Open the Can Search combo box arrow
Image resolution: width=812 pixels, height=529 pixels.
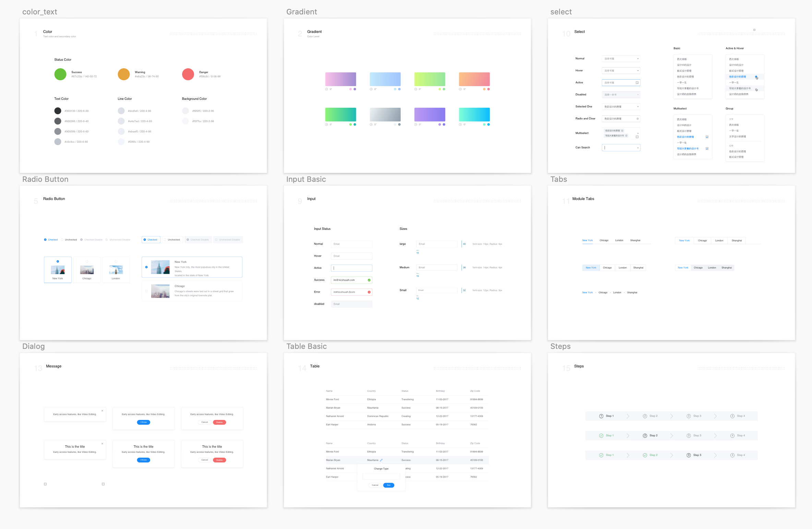tap(637, 148)
